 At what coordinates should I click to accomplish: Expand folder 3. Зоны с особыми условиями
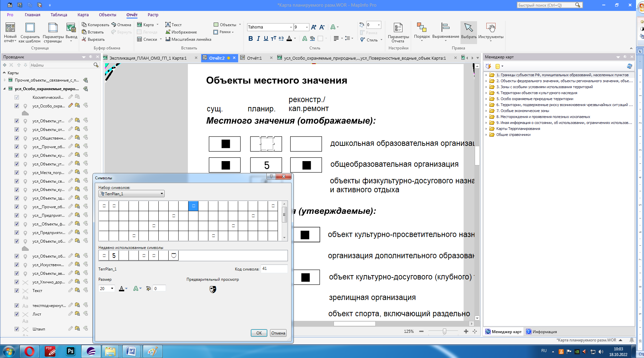486,87
